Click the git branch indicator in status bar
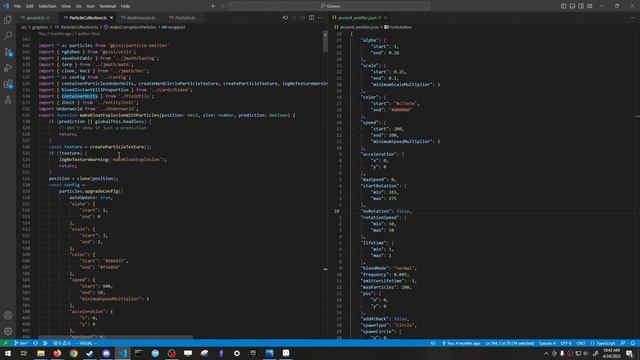This screenshot has height=360, width=640. click(21, 343)
